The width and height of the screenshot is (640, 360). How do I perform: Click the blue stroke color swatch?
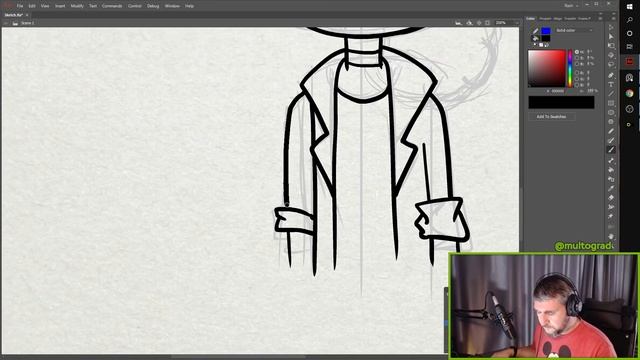click(x=546, y=31)
